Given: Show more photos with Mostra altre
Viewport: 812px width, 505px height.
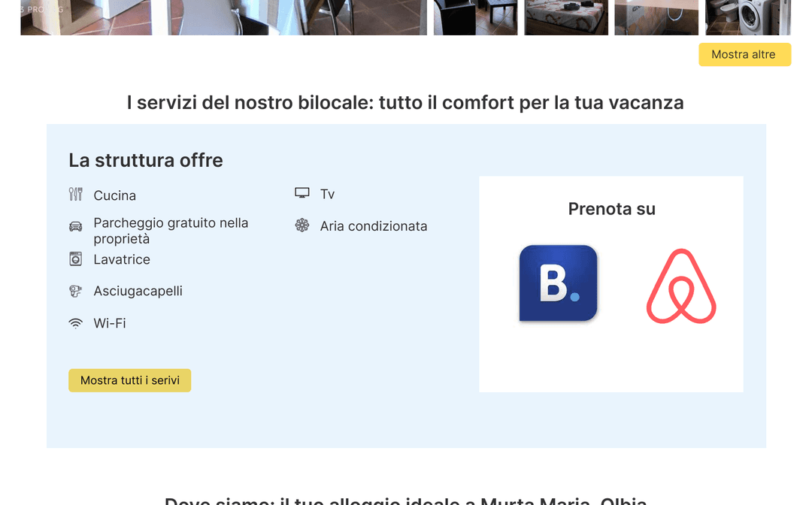Looking at the screenshot, I should 744,54.
